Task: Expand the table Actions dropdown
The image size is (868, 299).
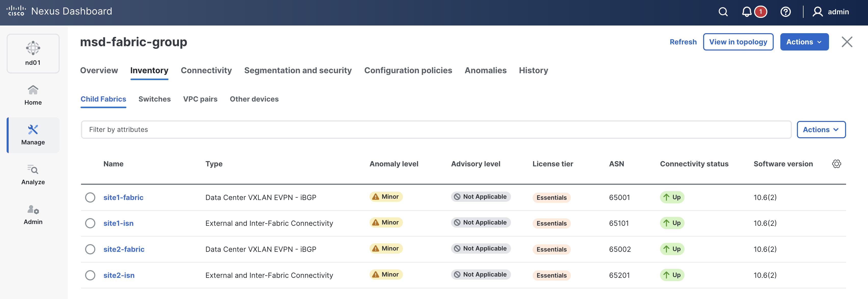Action: click(821, 130)
